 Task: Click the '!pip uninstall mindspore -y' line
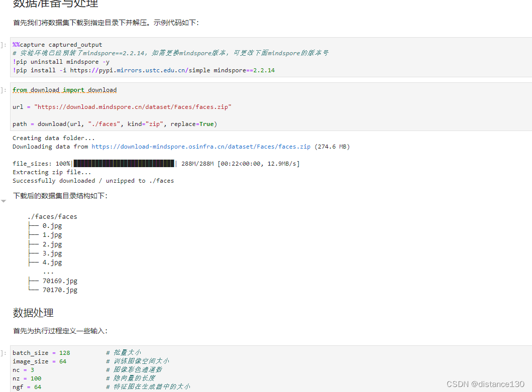tap(61, 62)
